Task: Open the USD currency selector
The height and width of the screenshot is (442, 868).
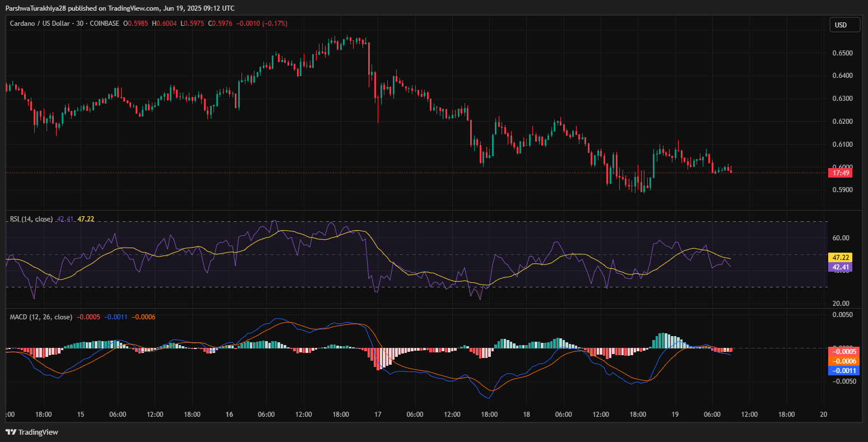Action: (841, 25)
